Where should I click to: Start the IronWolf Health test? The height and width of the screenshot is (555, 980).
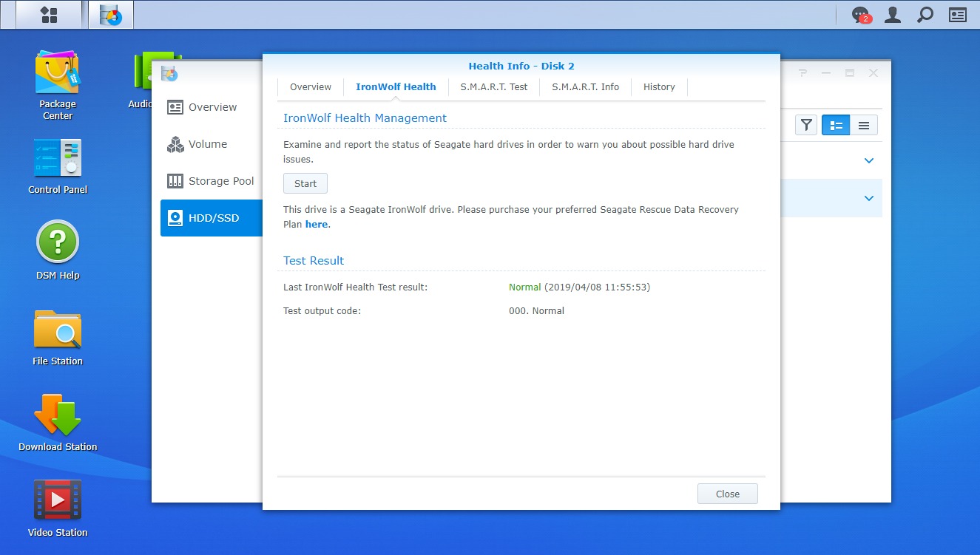click(x=305, y=183)
